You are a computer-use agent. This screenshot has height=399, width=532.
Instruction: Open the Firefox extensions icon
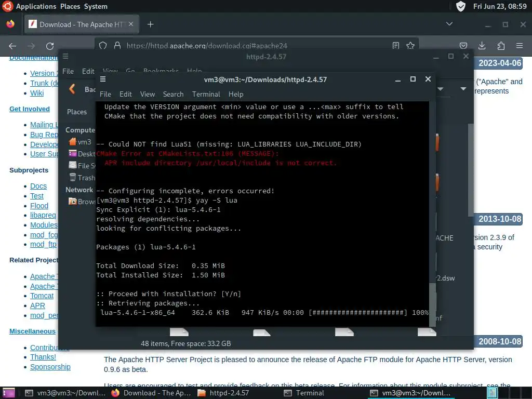501,46
